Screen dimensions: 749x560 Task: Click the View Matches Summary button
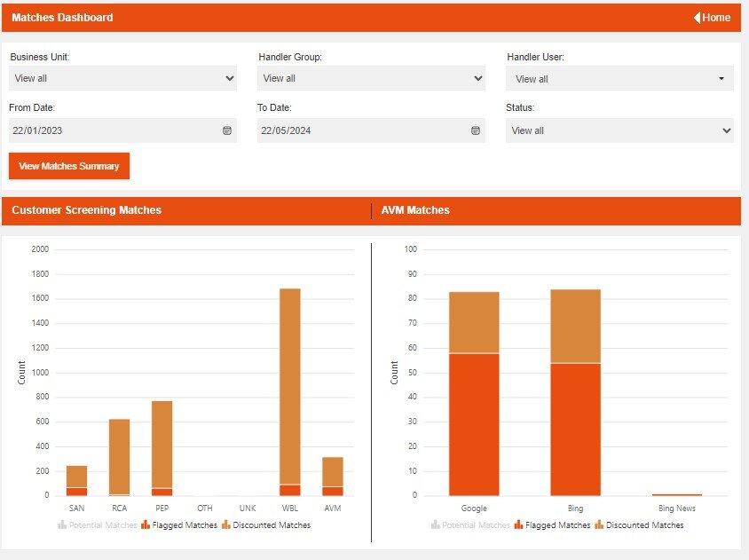click(x=68, y=166)
